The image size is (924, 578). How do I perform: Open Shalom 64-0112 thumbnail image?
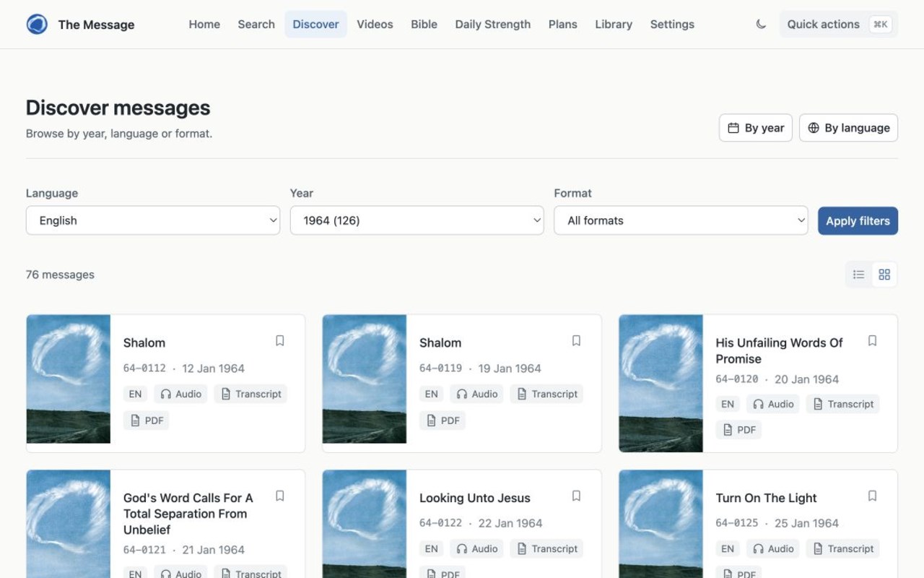click(x=69, y=379)
